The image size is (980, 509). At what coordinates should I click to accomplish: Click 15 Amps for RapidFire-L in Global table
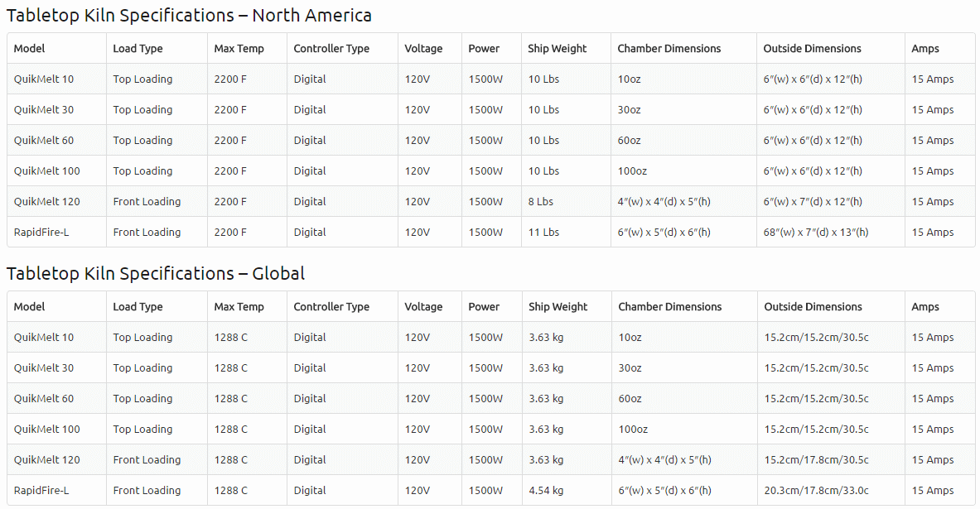(933, 490)
